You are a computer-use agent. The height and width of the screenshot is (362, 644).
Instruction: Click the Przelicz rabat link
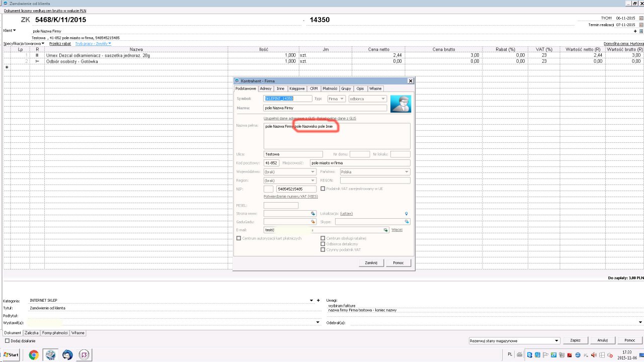(60, 44)
